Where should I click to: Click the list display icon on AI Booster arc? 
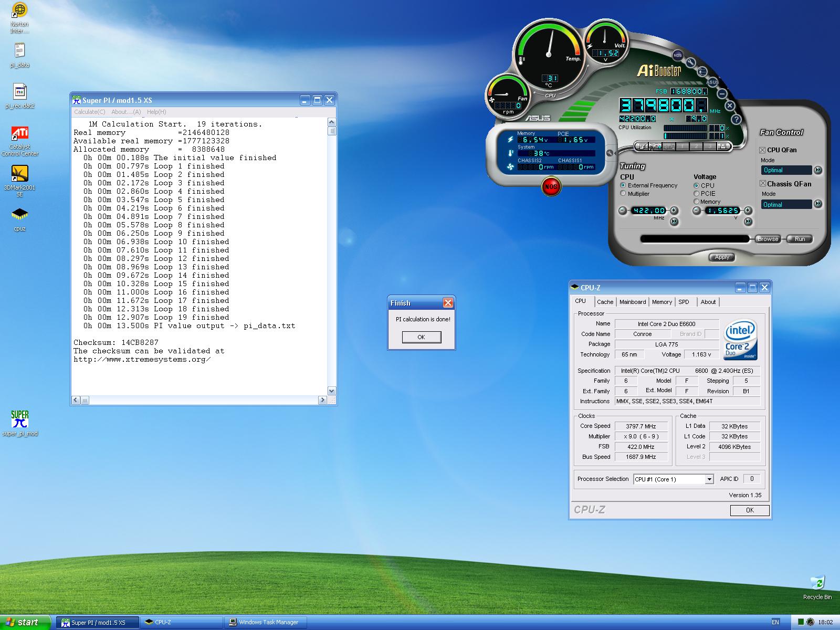pos(702,71)
